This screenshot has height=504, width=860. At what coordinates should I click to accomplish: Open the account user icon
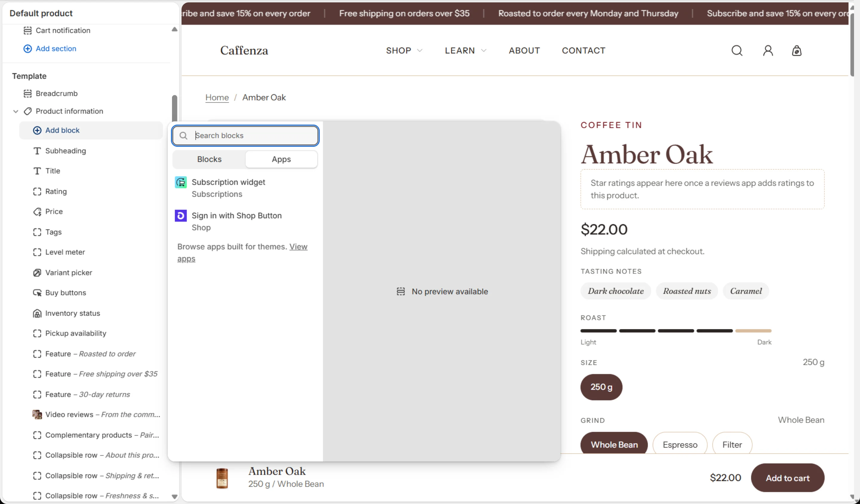(768, 50)
